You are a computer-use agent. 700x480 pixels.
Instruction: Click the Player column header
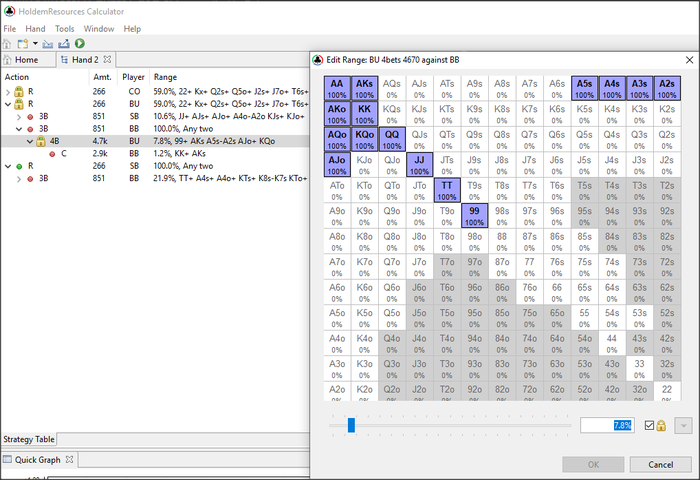(x=133, y=77)
